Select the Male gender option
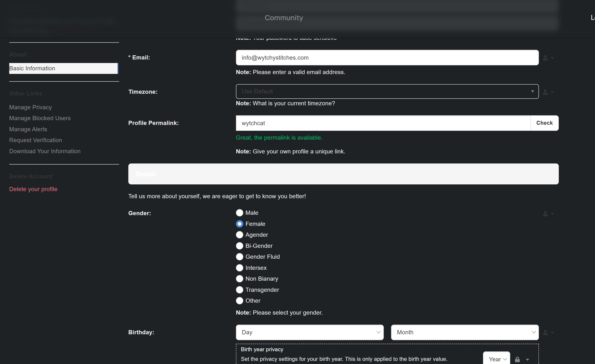The height and width of the screenshot is (364, 595). (239, 213)
